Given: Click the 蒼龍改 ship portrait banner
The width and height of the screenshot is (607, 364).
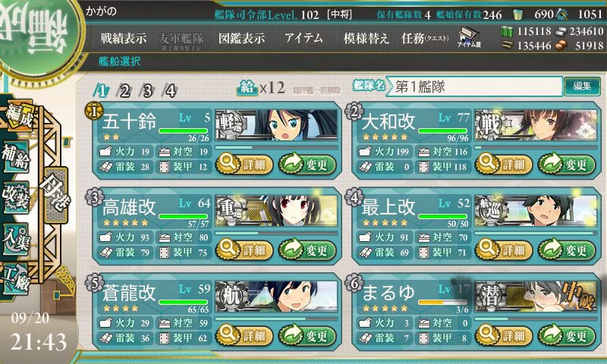Looking at the screenshot, I should [276, 296].
